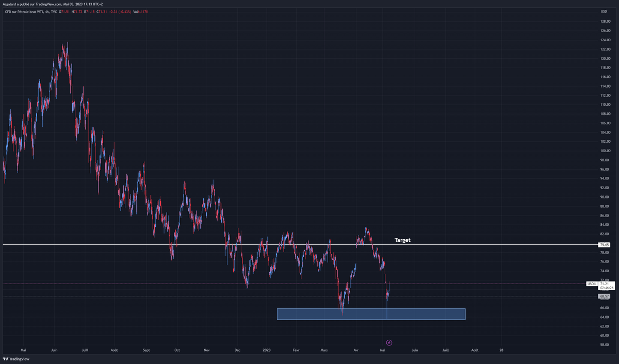Image resolution: width=619 pixels, height=364 pixels.
Task: Click the 'Azgalard a publié sur TradingView.com' header text
Action: coord(31,4)
